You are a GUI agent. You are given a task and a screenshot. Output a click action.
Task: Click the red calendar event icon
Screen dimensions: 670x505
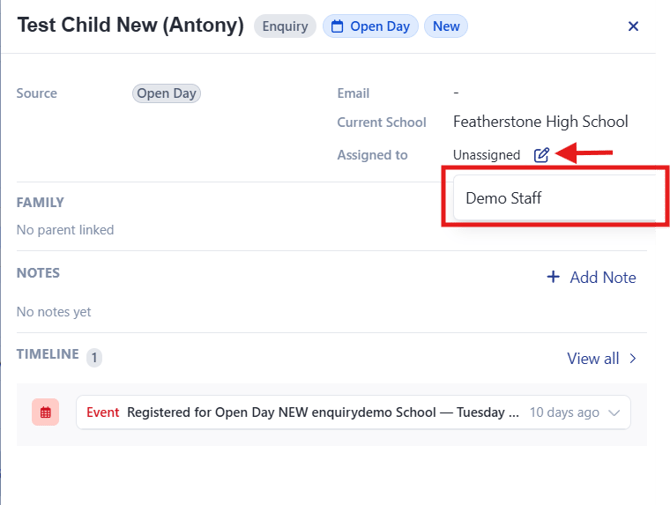click(x=45, y=412)
